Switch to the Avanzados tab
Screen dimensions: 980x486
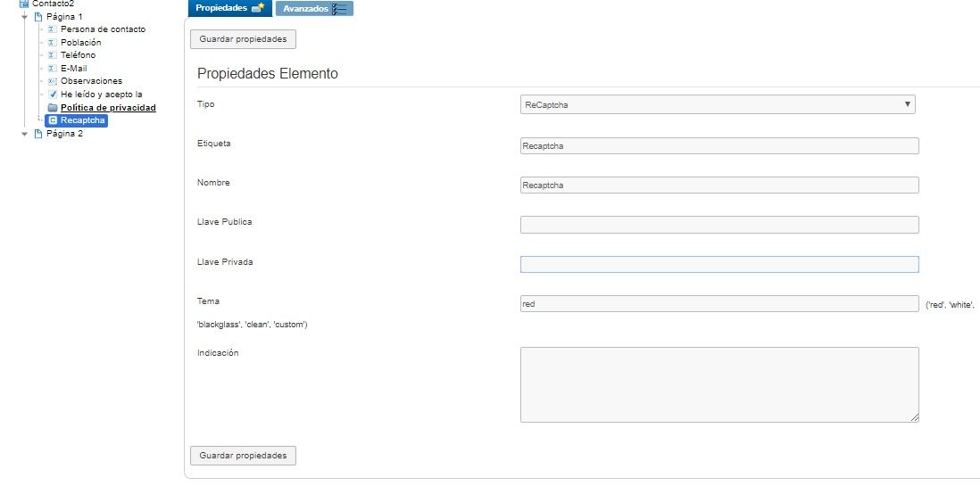314,9
